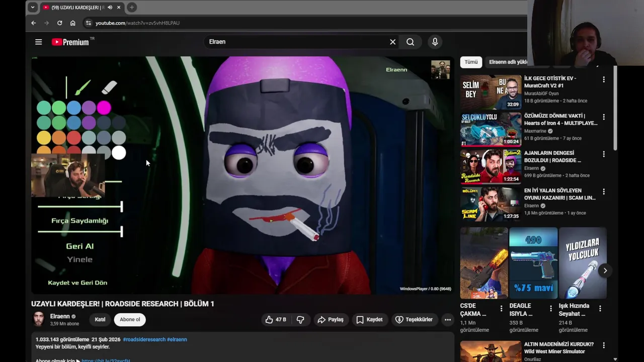Open the CS'DE ÇAKMA short

point(484,263)
